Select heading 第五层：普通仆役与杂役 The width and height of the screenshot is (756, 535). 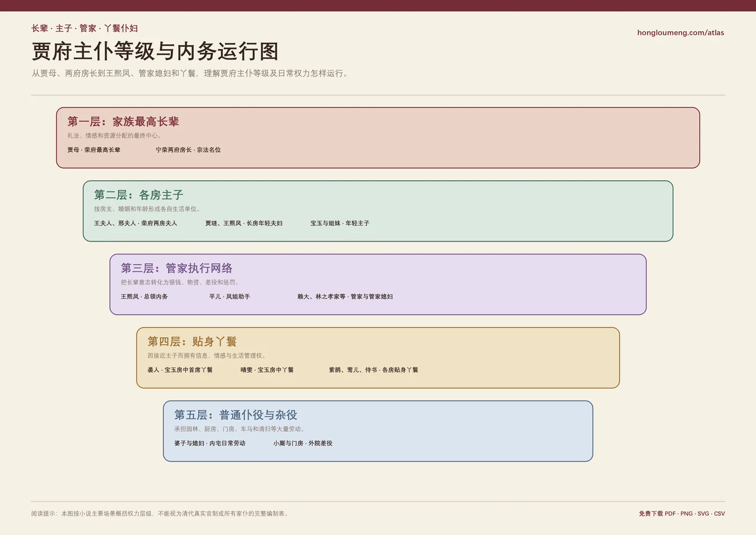(235, 414)
